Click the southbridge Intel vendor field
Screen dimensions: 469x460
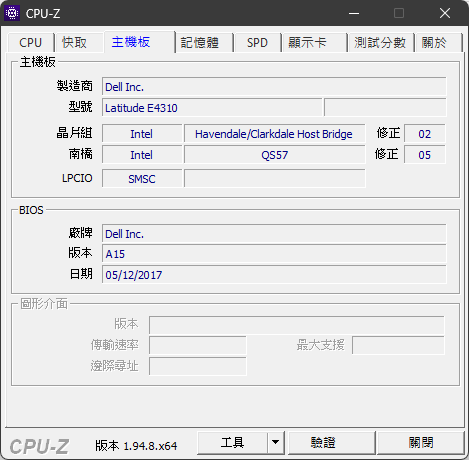142,155
